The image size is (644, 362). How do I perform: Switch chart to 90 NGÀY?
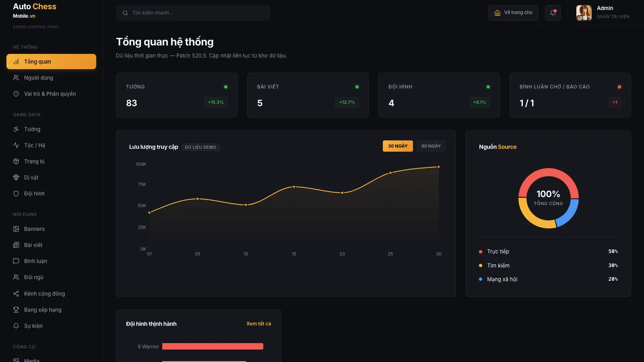tap(431, 146)
